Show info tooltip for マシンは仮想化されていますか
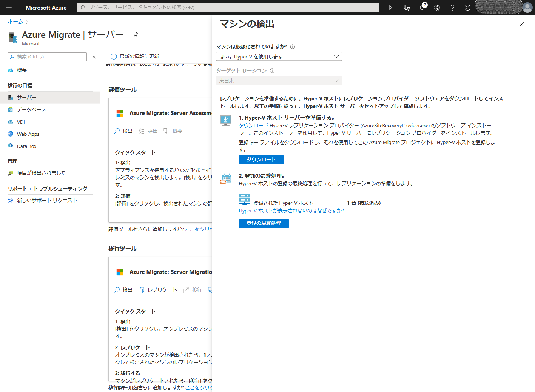535x392 pixels. pyautogui.click(x=293, y=47)
